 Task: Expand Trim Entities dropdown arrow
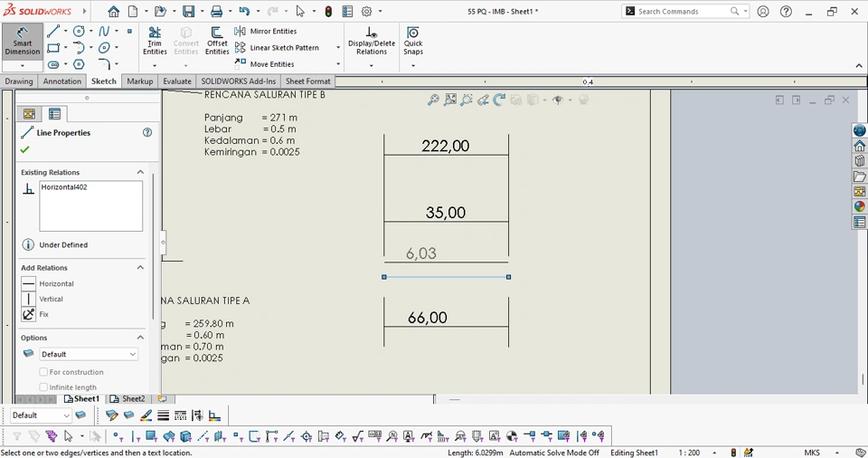tap(155, 65)
